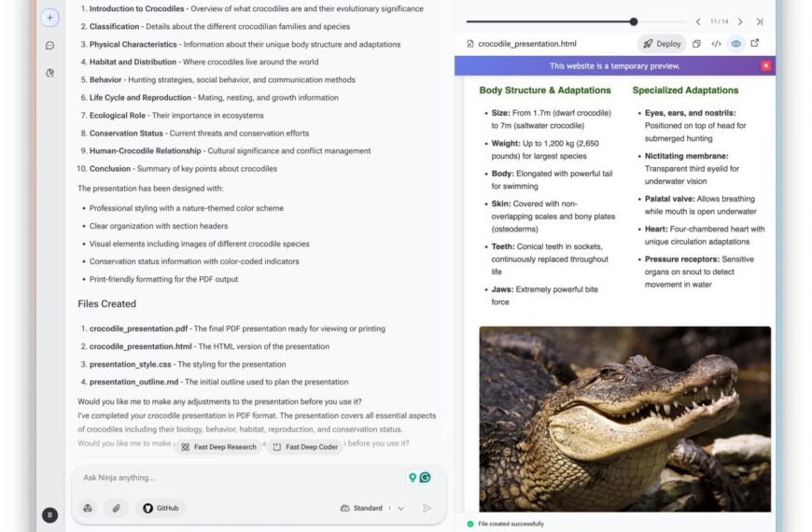Screen dimensions: 812x532
Task: Select the Fast Deep Coder option
Action: pos(305,447)
